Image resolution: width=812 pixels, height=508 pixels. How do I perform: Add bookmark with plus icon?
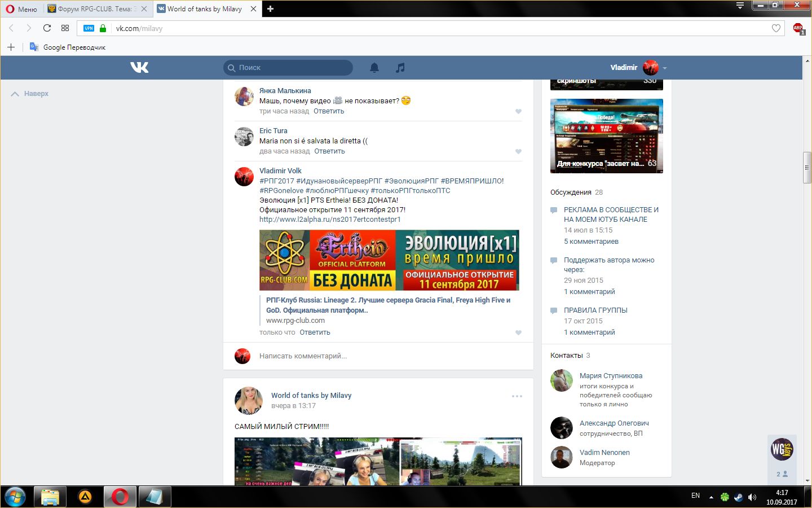pos(11,47)
